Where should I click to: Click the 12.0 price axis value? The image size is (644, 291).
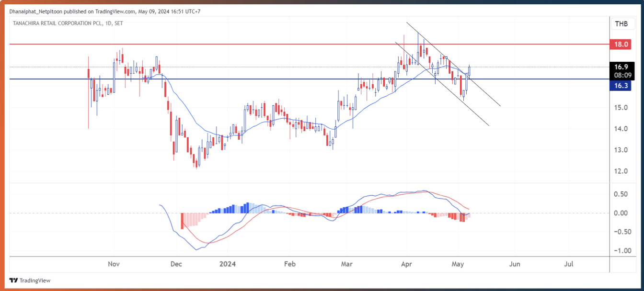pyautogui.click(x=621, y=171)
